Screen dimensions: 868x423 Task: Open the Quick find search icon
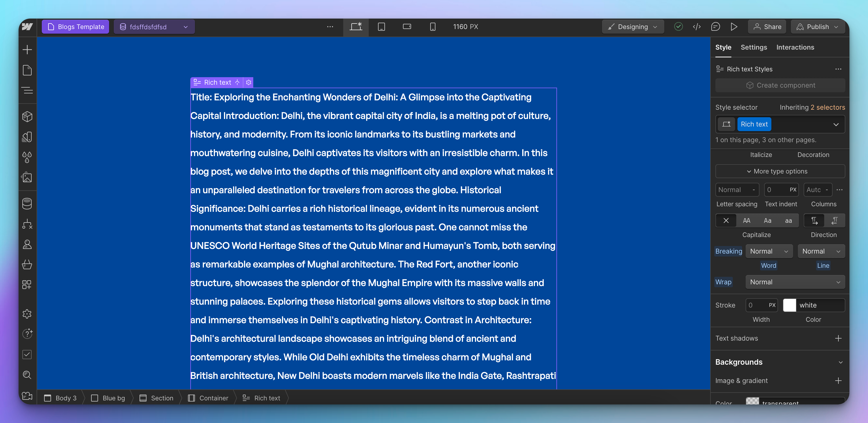click(27, 375)
